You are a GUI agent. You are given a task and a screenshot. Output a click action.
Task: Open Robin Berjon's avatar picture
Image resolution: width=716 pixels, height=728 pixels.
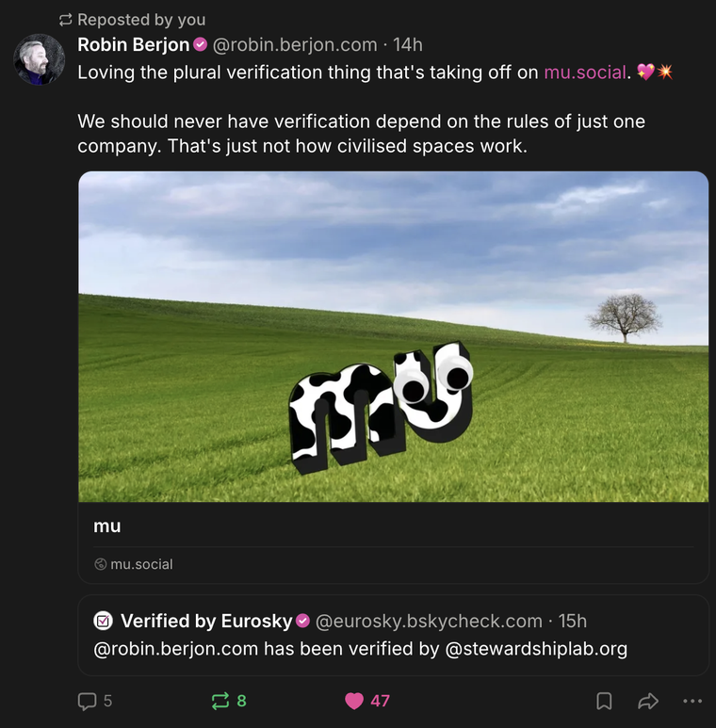(39, 59)
